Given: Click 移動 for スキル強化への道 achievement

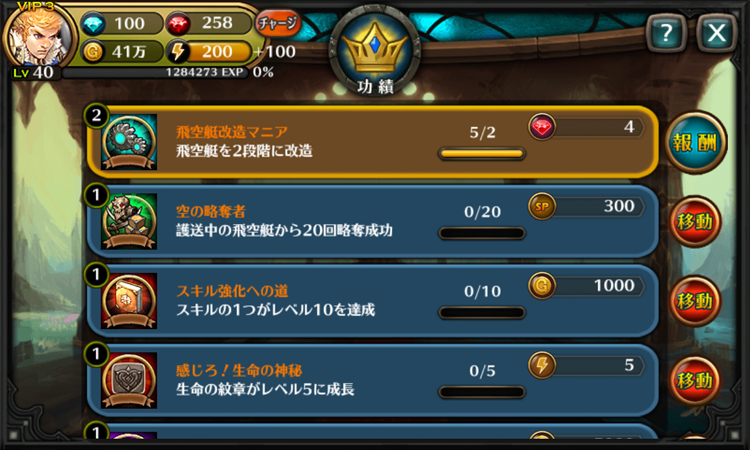Looking at the screenshot, I should pyautogui.click(x=695, y=301).
